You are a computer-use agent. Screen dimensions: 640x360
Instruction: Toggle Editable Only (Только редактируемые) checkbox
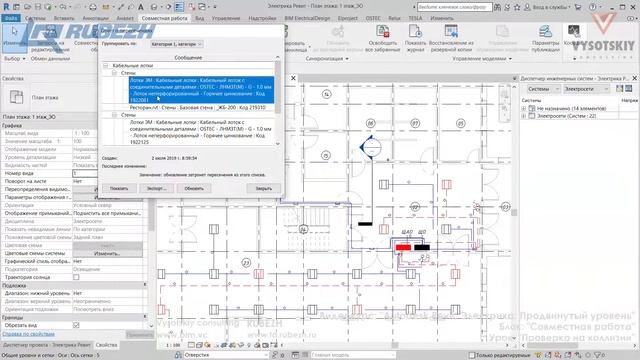coord(472,355)
